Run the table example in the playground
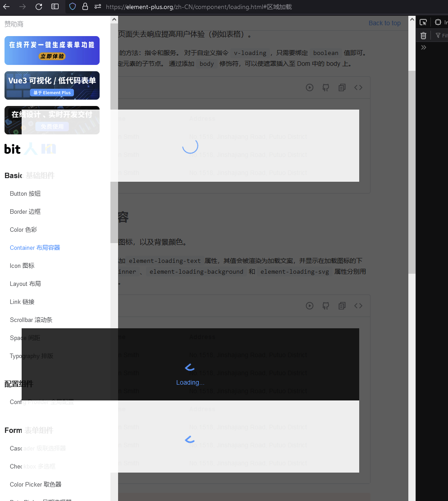This screenshot has height=501, width=448. tap(310, 87)
